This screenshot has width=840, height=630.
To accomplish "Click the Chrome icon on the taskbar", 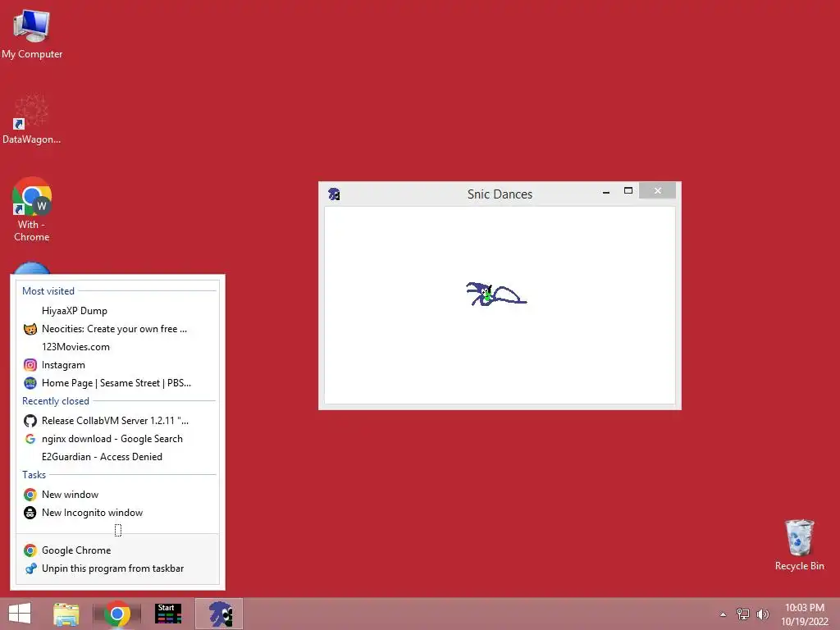I will click(x=117, y=614).
